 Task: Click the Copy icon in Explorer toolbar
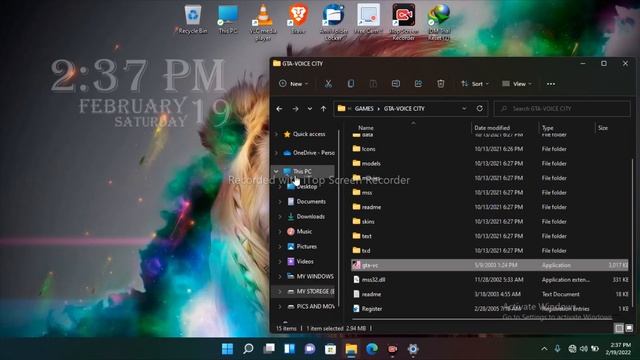351,84
